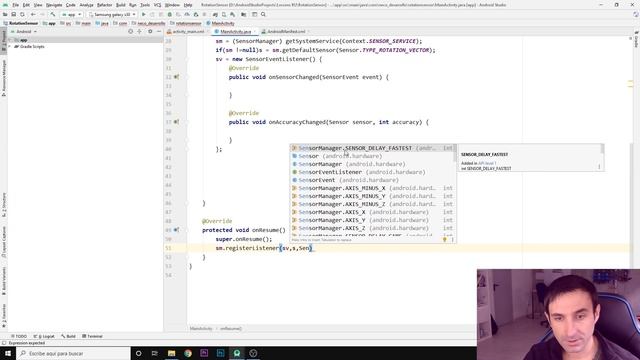Open File Explorer from Windows taskbar
The width and height of the screenshot is (640, 360).
pos(171,353)
